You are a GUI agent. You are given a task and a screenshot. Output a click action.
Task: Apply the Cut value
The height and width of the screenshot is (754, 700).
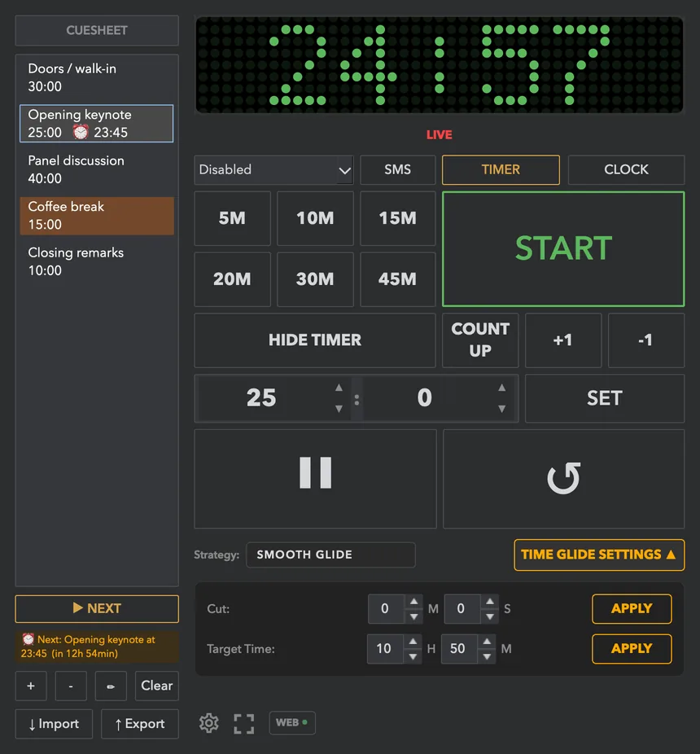(632, 609)
